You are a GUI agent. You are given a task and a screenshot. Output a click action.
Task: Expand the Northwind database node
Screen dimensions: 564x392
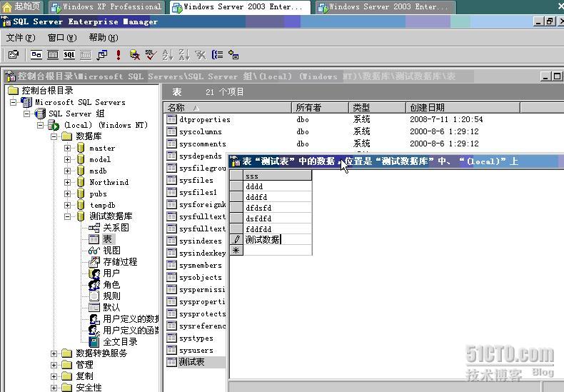(67, 182)
